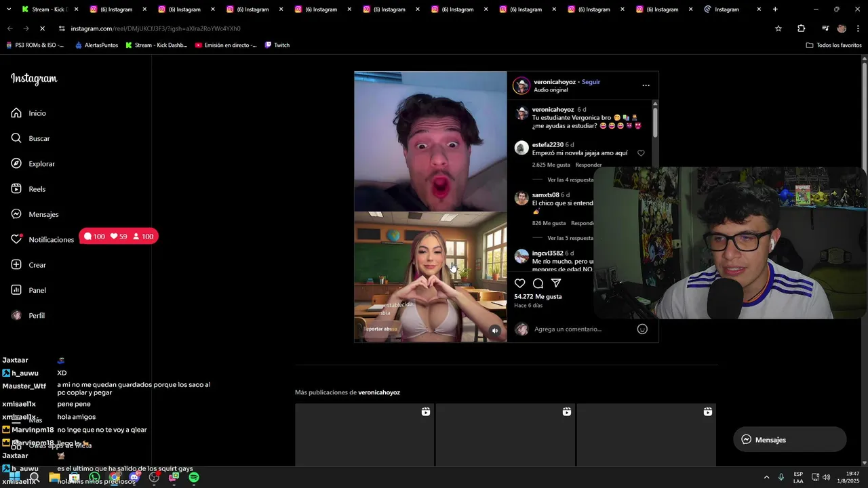
Task: Open Explorar in Instagram sidebar
Action: pos(33,163)
